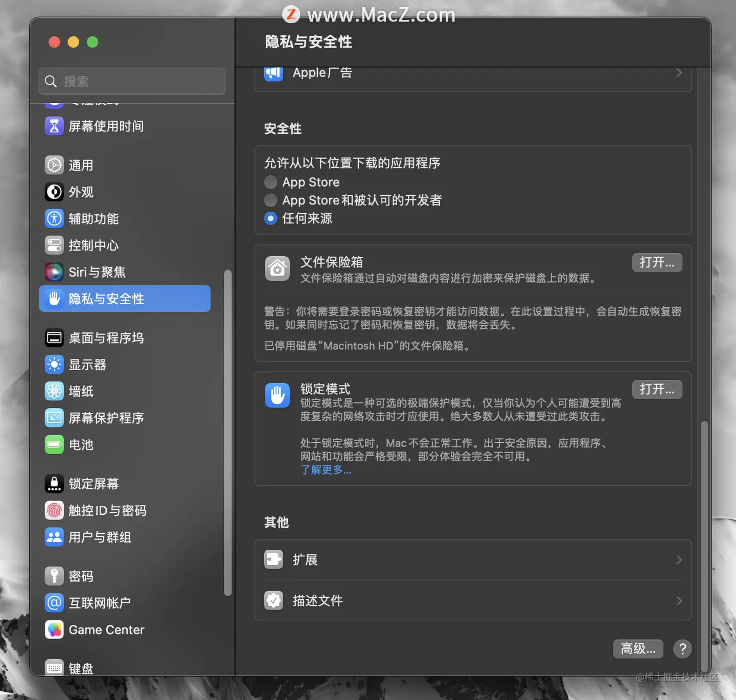Click the main pane scrollbar
736x700 pixels.
coord(704,546)
